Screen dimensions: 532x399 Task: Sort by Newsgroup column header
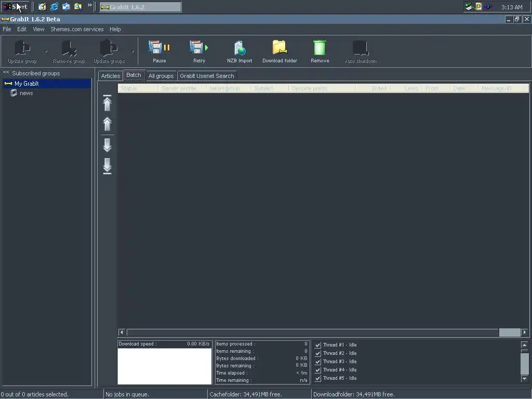(x=229, y=88)
